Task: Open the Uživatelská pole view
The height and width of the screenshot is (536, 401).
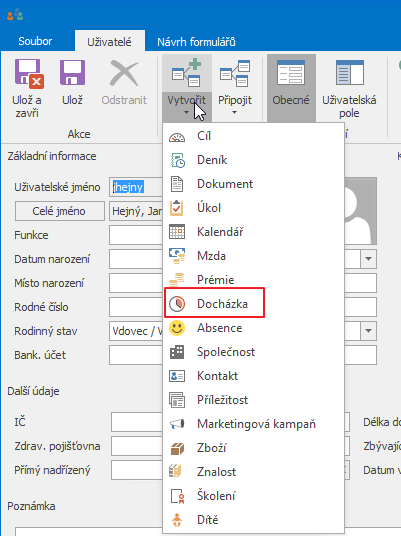Action: point(349,88)
